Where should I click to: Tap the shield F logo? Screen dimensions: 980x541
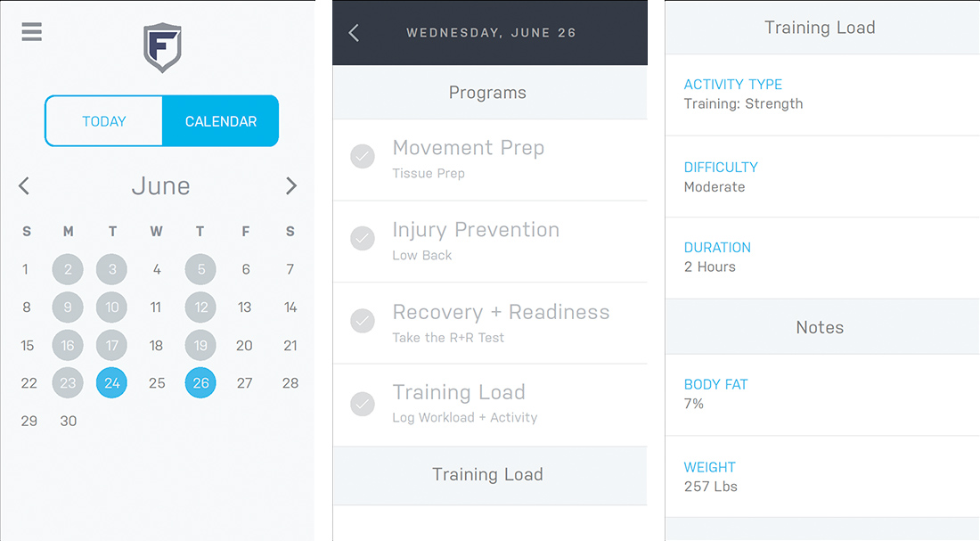pos(162,47)
